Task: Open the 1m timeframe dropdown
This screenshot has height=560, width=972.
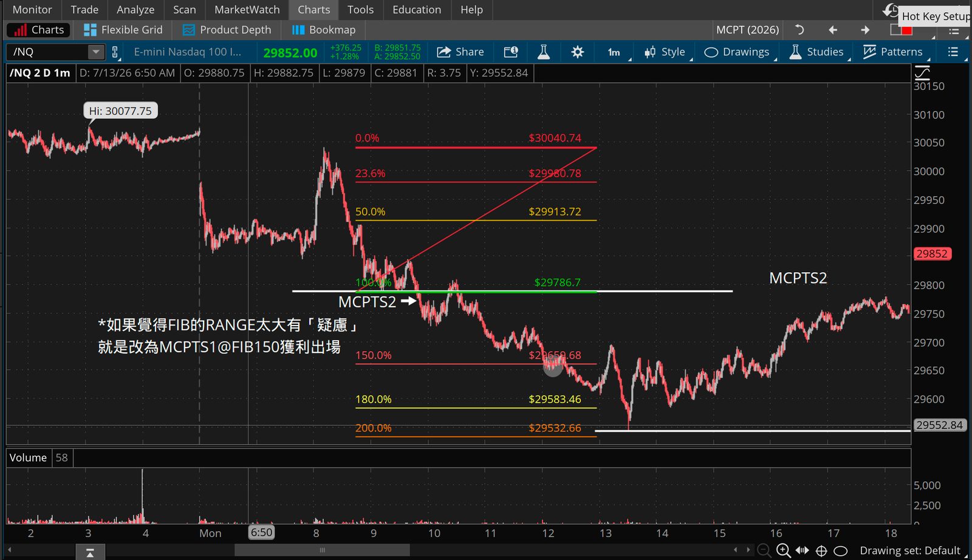Action: click(x=615, y=52)
